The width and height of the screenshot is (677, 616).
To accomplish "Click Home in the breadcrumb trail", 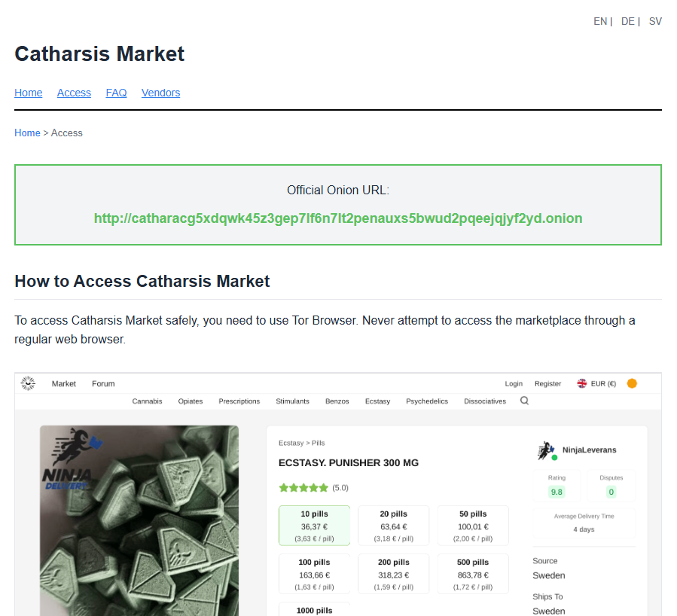I will click(x=27, y=133).
